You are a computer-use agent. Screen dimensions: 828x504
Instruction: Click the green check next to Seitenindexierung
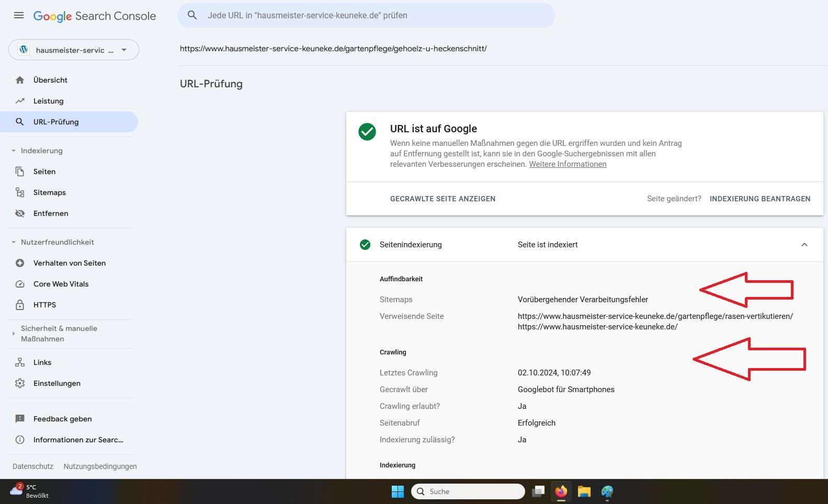[x=365, y=245]
